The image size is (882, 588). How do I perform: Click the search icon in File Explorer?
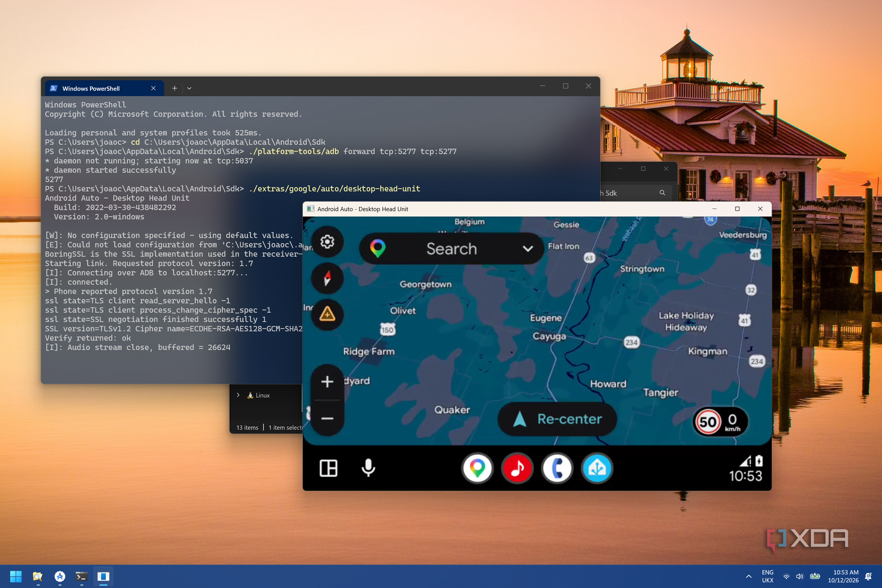(662, 192)
